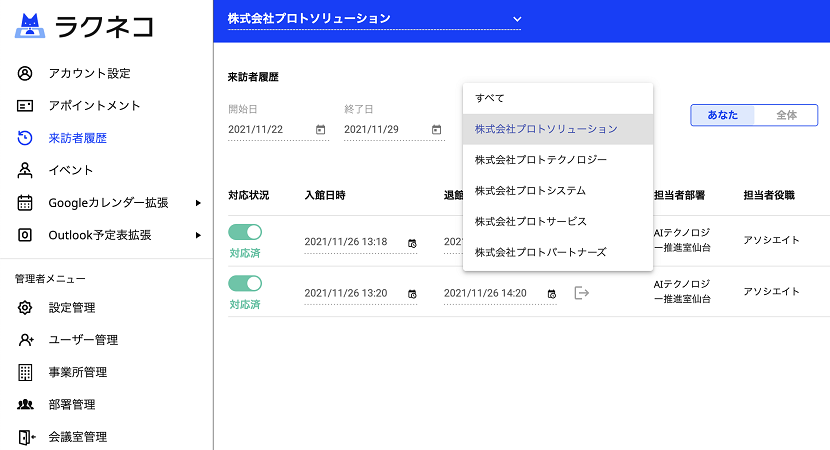Screen dimensions: 830x450
Task: Open 事業所管理 admin page
Action: (x=78, y=372)
